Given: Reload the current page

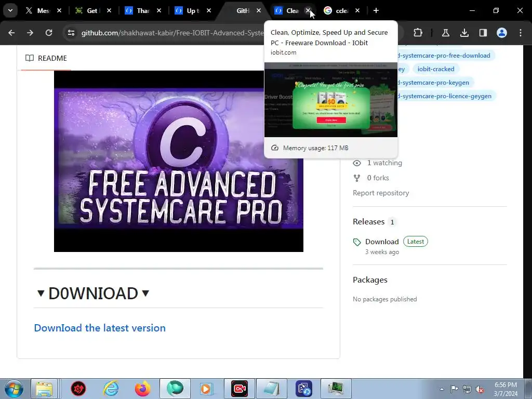Looking at the screenshot, I should pos(49,33).
